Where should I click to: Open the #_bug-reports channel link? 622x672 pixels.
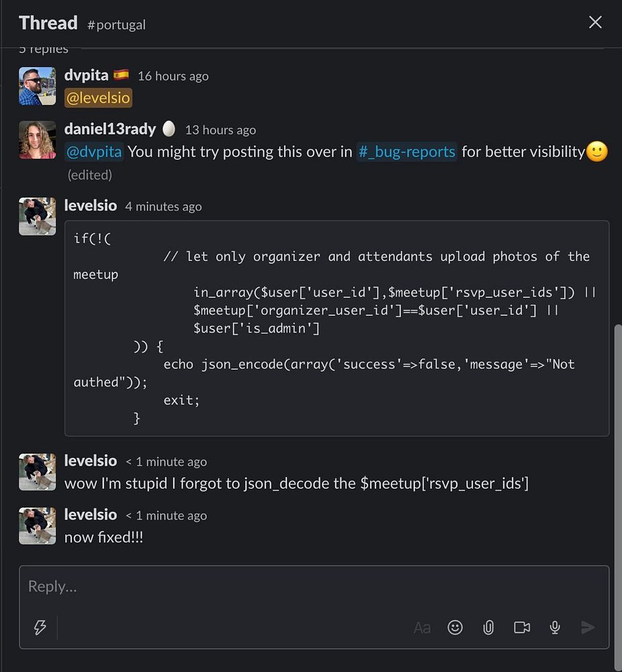coord(407,152)
